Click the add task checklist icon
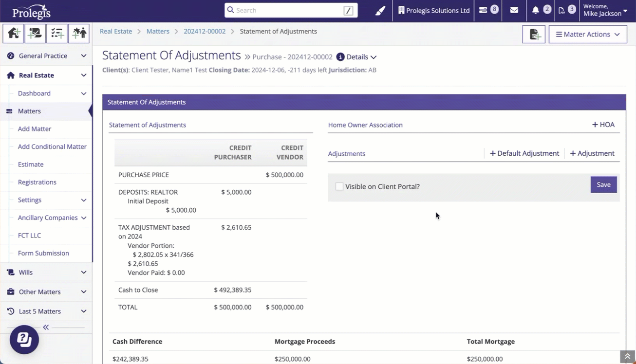The height and width of the screenshot is (364, 636). (57, 34)
